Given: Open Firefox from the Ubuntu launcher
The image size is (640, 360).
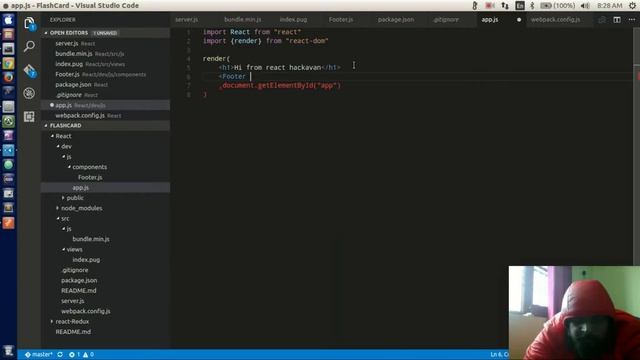Looking at the screenshot, I should coord(8,77).
